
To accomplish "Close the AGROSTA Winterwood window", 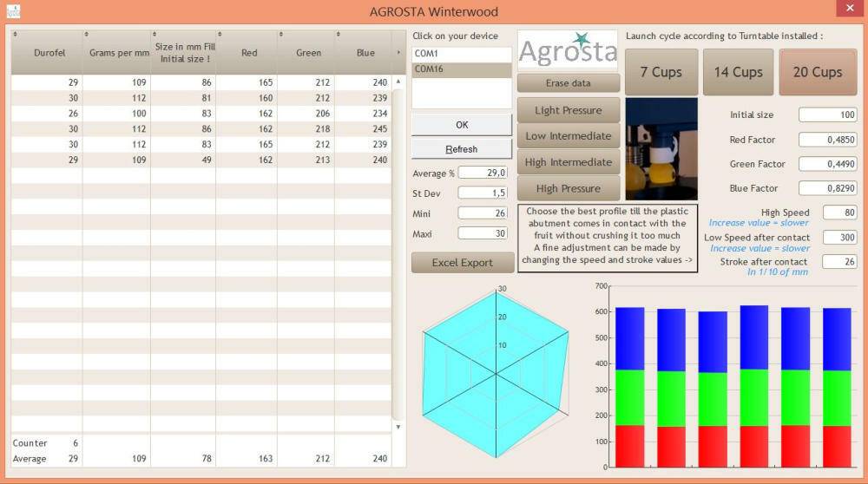I will click(x=850, y=9).
